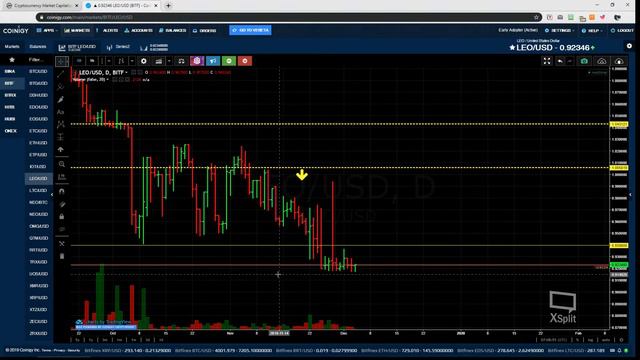Click the green circle toolbar button

coord(229,61)
